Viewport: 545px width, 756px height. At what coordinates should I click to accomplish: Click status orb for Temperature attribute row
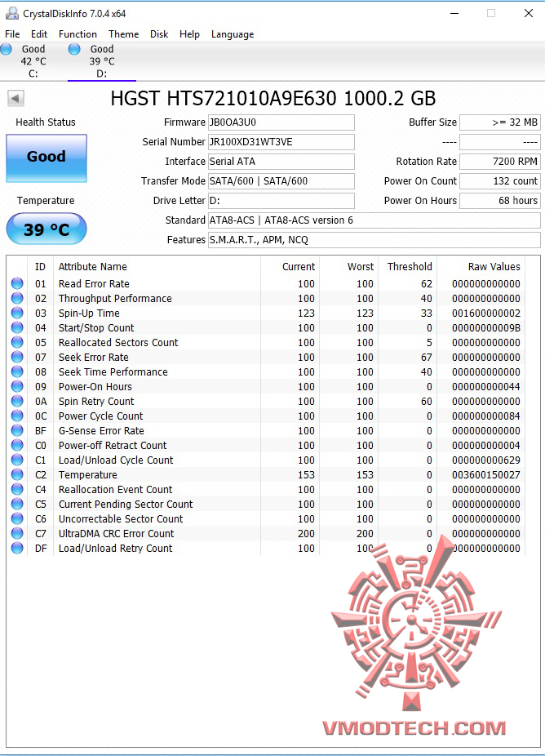pos(17,475)
